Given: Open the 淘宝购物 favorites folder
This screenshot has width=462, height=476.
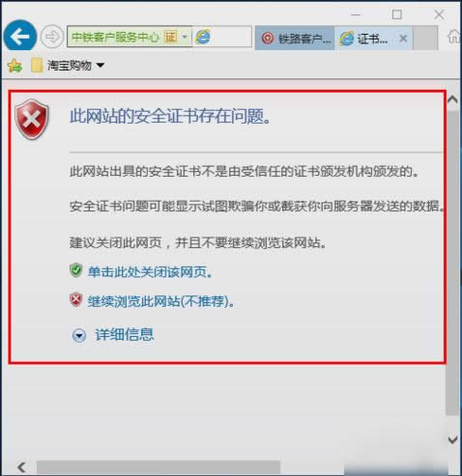Looking at the screenshot, I should pos(68,66).
